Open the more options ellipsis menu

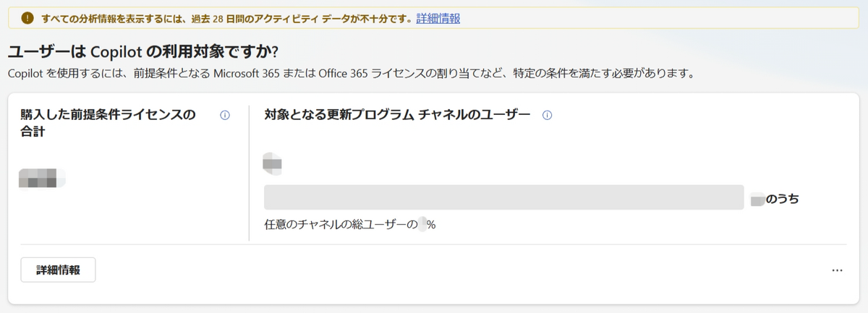(x=838, y=270)
